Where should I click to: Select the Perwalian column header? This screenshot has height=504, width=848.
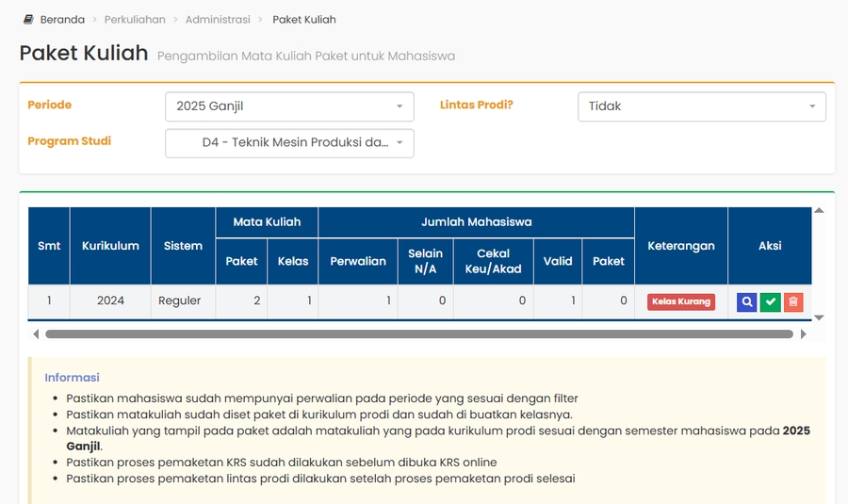pyautogui.click(x=358, y=261)
